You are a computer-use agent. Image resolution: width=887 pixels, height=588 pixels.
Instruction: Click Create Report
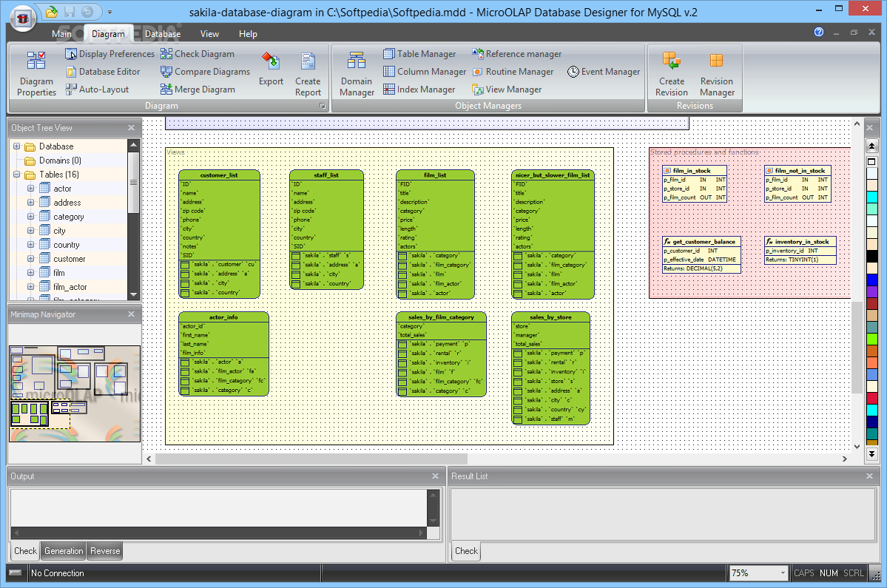tap(308, 73)
